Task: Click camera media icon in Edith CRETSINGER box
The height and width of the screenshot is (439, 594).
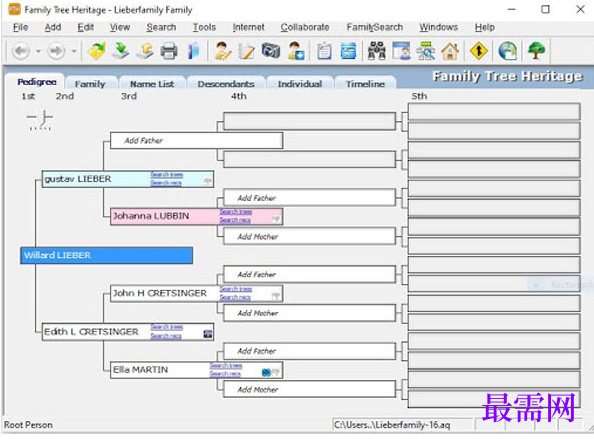Action: coord(208,334)
